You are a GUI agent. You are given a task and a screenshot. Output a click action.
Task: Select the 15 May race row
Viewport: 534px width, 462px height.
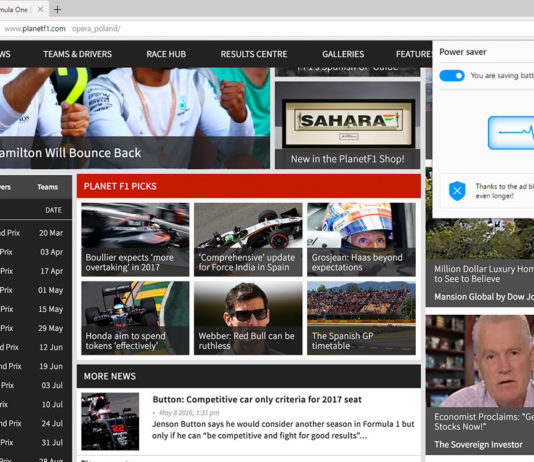point(36,309)
